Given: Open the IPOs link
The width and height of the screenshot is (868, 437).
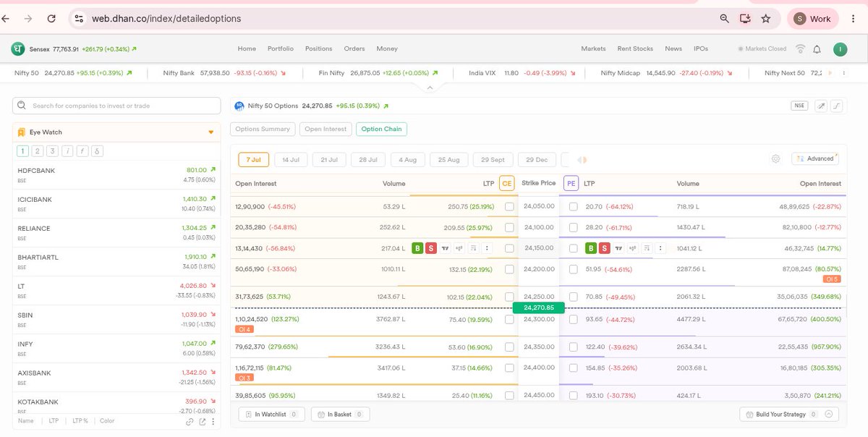Looking at the screenshot, I should (701, 49).
